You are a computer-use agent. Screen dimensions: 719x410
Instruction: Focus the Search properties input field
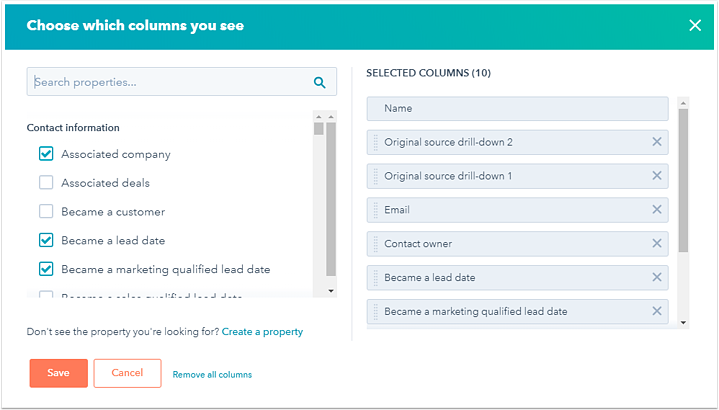coord(170,82)
